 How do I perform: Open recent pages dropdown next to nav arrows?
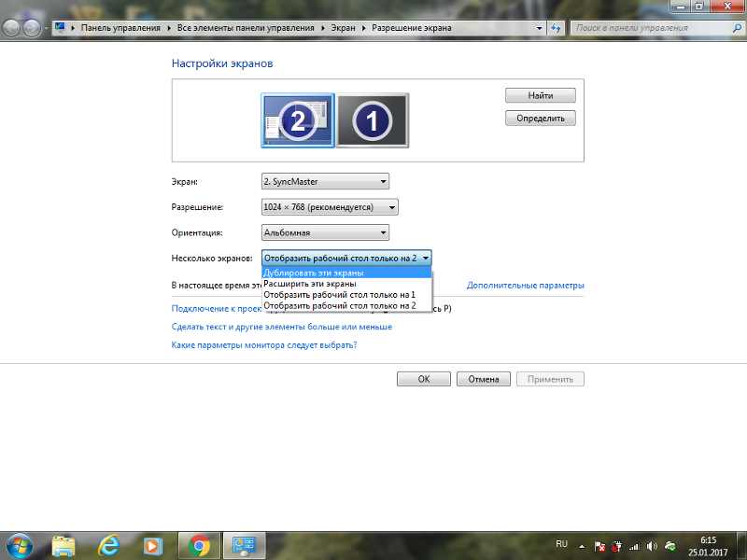pos(46,28)
